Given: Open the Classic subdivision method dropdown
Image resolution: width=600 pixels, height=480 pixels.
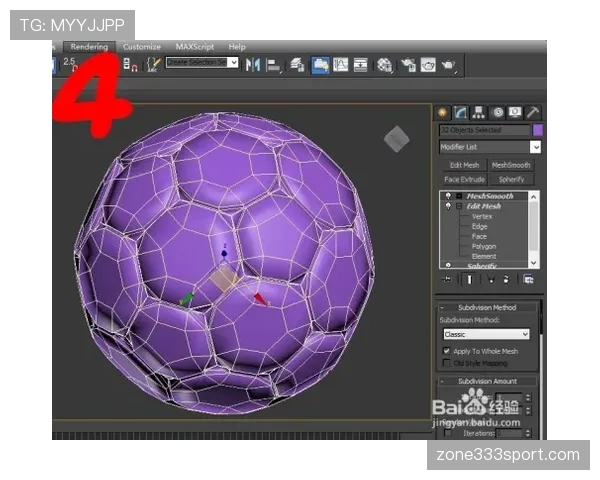Looking at the screenshot, I should click(486, 334).
